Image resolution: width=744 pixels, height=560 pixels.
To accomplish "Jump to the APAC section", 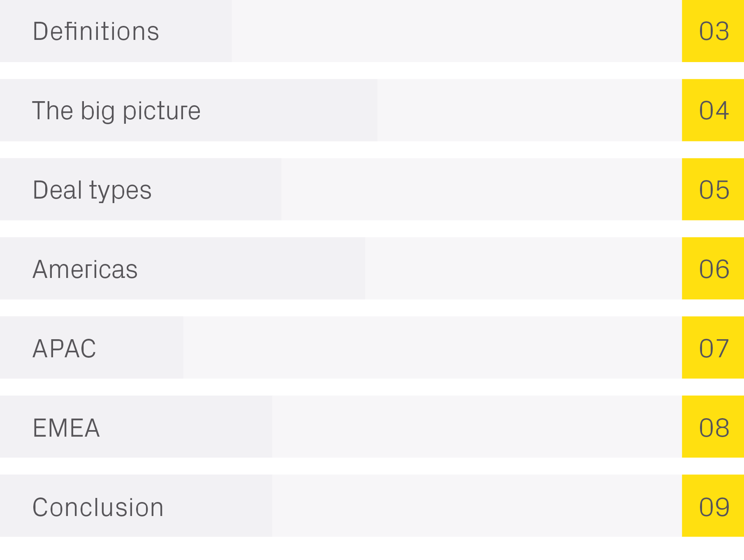I will pyautogui.click(x=64, y=348).
